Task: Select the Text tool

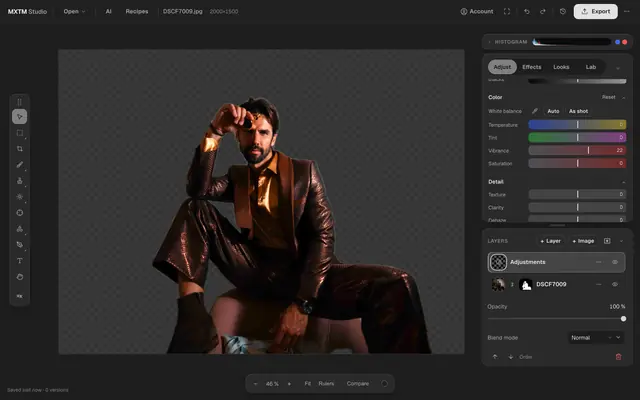Action: click(x=20, y=261)
